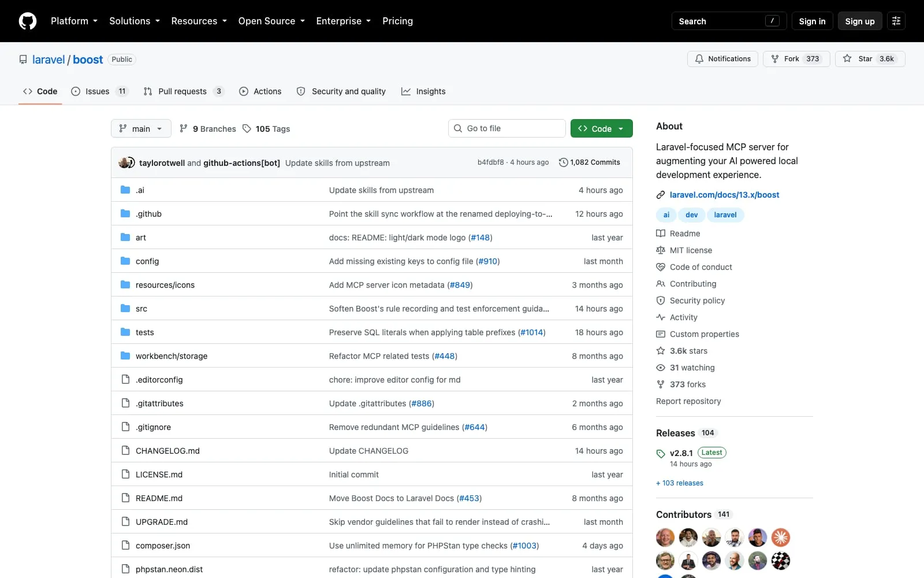Click the Activity pulse icon
This screenshot has height=578, width=924.
point(661,317)
